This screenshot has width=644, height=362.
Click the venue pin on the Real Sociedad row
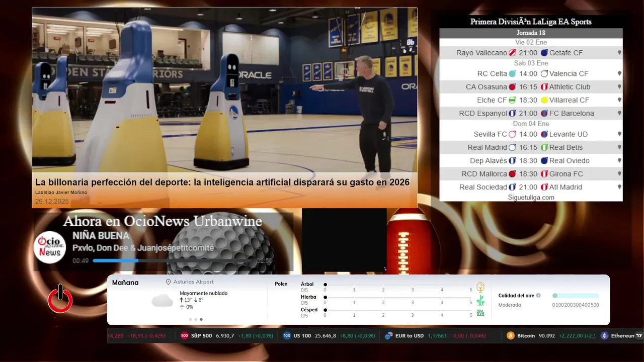(x=619, y=187)
